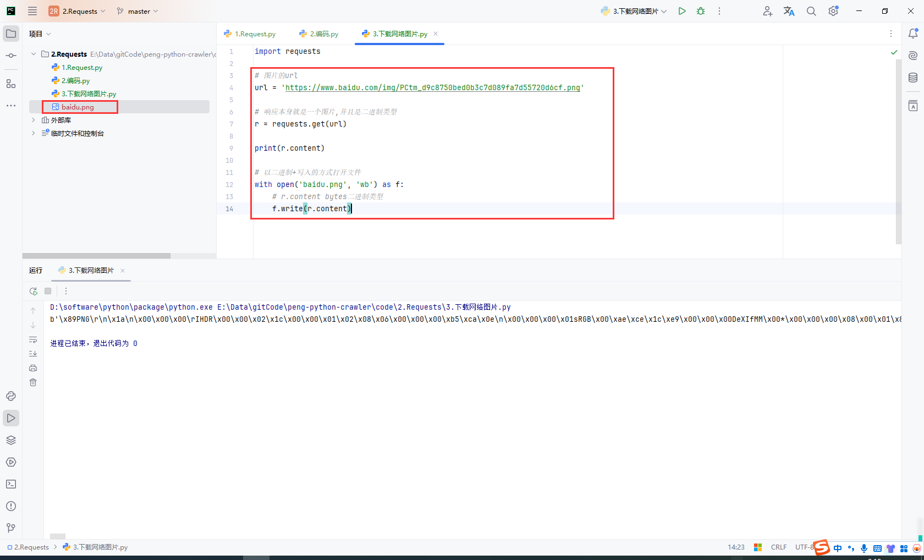Image resolution: width=924 pixels, height=560 pixels.
Task: Open the Problems tool window
Action: tap(11, 506)
